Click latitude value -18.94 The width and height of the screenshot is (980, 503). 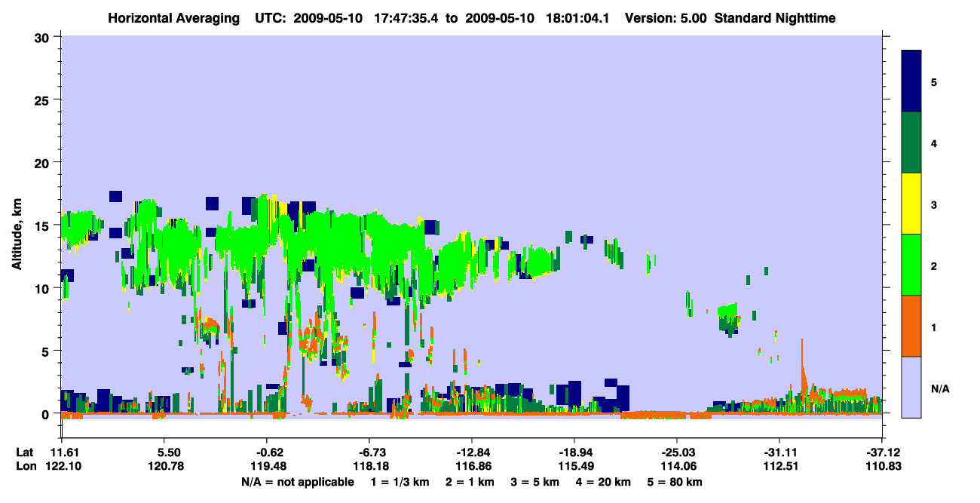click(x=574, y=452)
